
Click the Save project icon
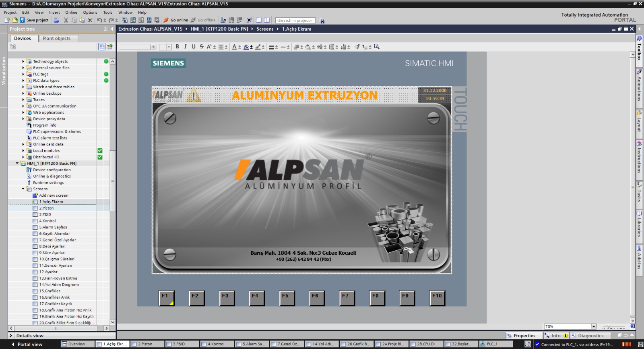tap(23, 20)
